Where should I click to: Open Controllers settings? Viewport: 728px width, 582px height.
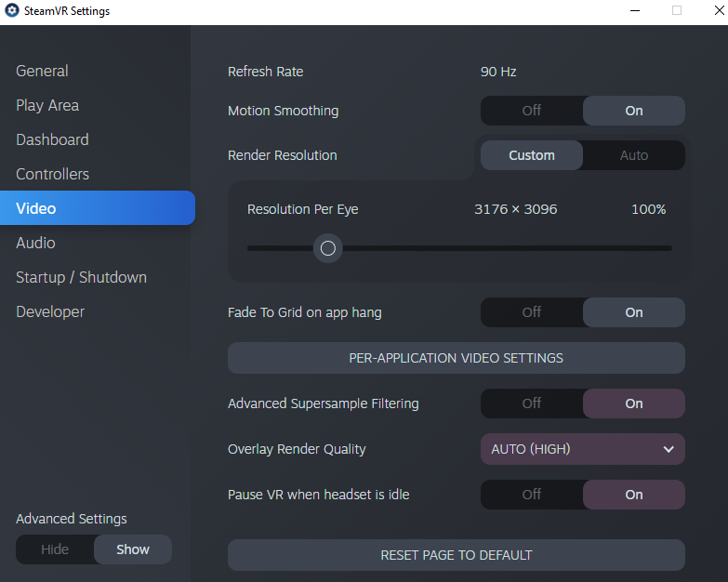pyautogui.click(x=52, y=174)
